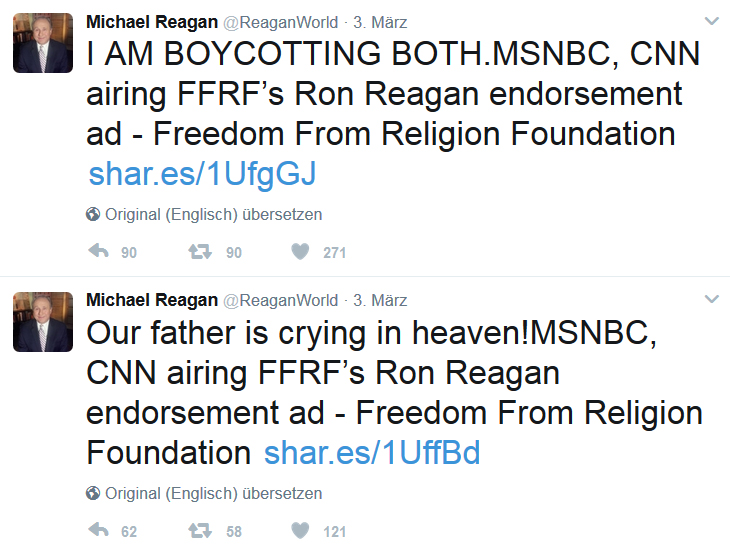The image size is (730, 552).
Task: Open Michael Reagan avatar in first tweet
Action: point(43,43)
